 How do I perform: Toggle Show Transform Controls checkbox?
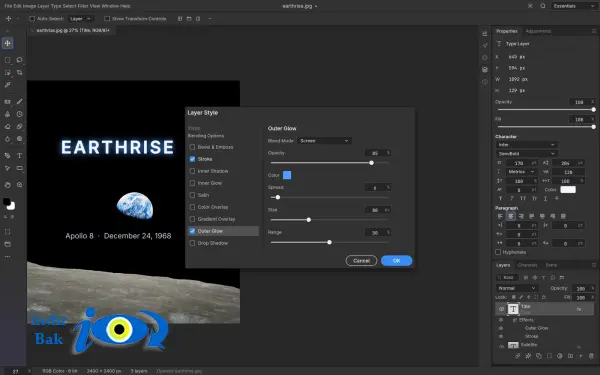click(107, 18)
